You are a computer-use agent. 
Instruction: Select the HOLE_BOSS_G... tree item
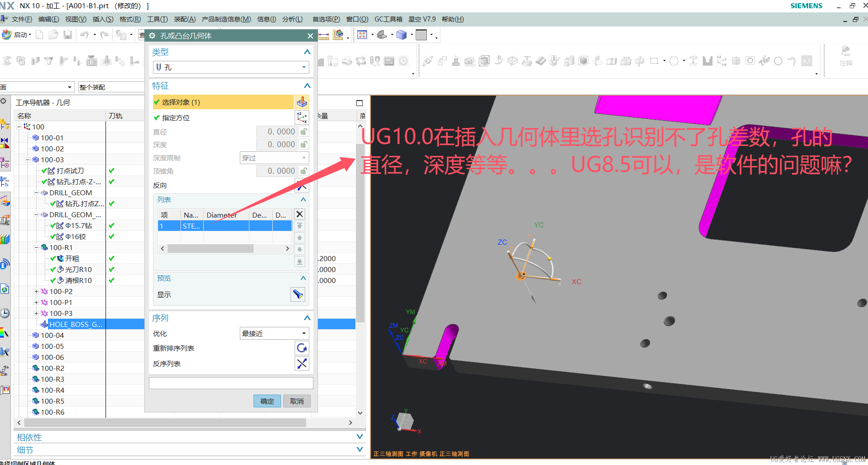coord(76,324)
